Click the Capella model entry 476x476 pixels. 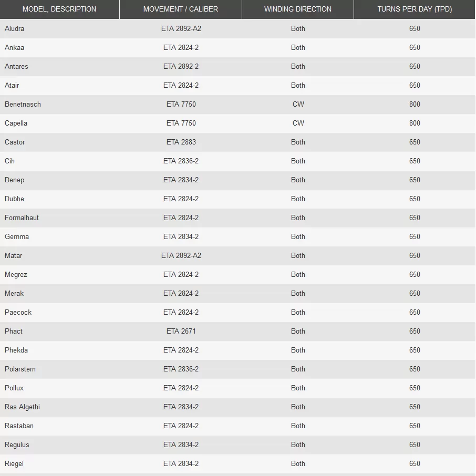[16, 123]
